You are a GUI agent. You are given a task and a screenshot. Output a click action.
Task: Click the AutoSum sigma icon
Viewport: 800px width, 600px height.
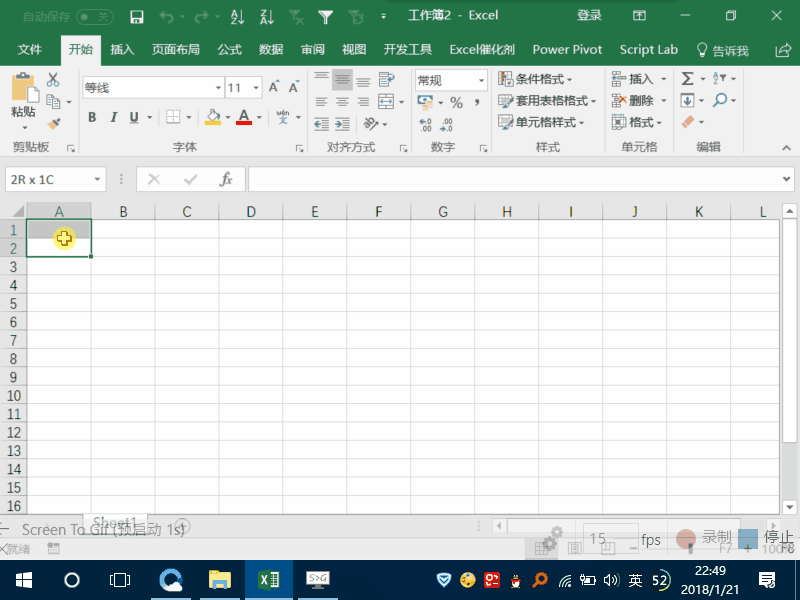click(687, 79)
